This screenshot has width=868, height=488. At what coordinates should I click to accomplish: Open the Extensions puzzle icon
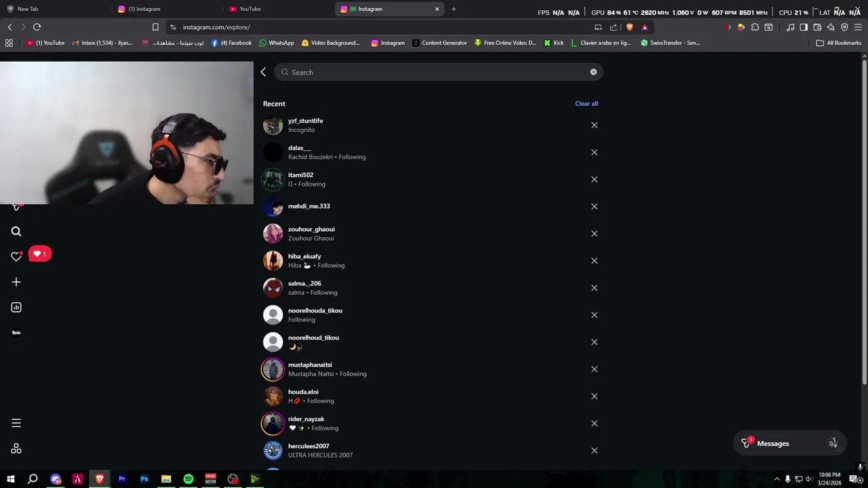755,27
